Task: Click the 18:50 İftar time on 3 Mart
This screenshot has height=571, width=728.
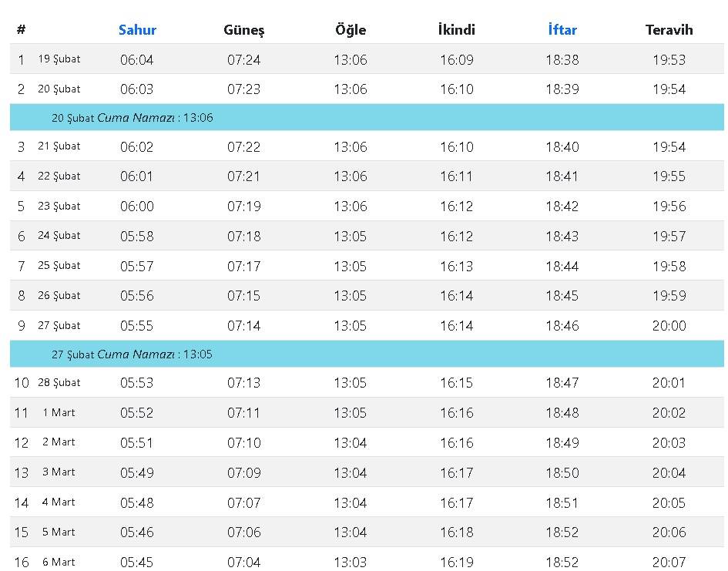Action: pos(562,472)
